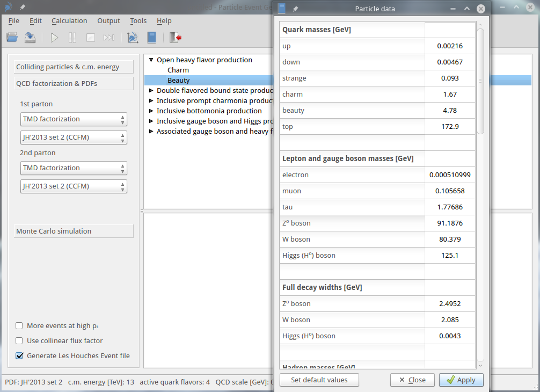Open the Tools menu
The height and width of the screenshot is (392, 540).
(x=138, y=20)
